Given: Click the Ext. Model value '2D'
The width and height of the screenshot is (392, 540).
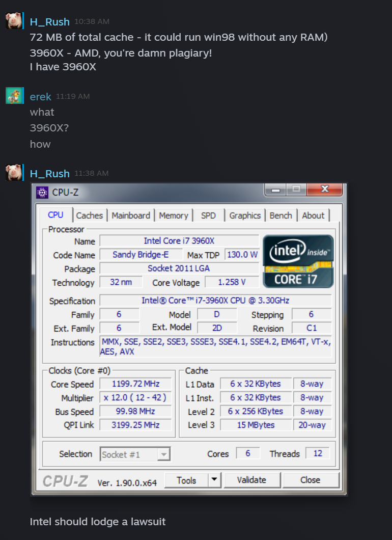Looking at the screenshot, I should (217, 328).
